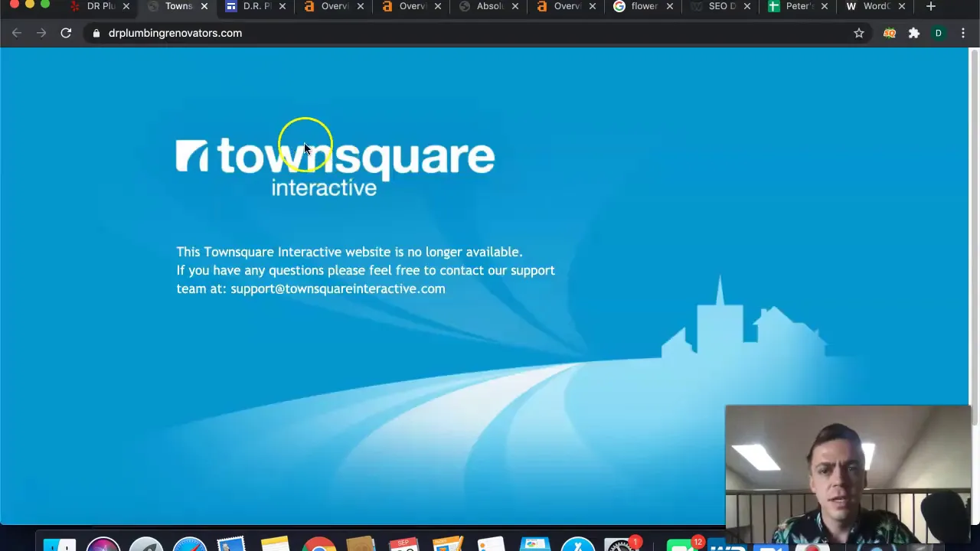Open the green D profile avatar

coord(939,33)
